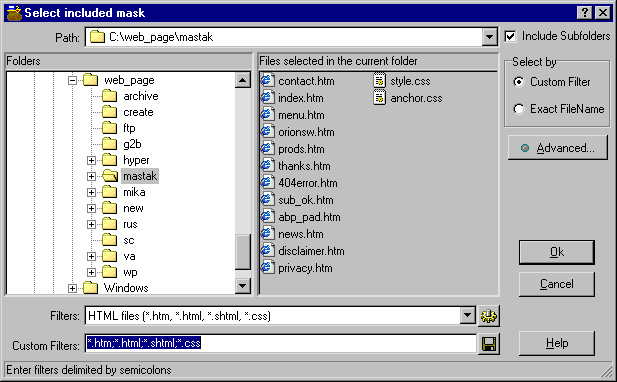Confirm with the Ok button
Viewport: 617px width, 382px height.
point(556,252)
